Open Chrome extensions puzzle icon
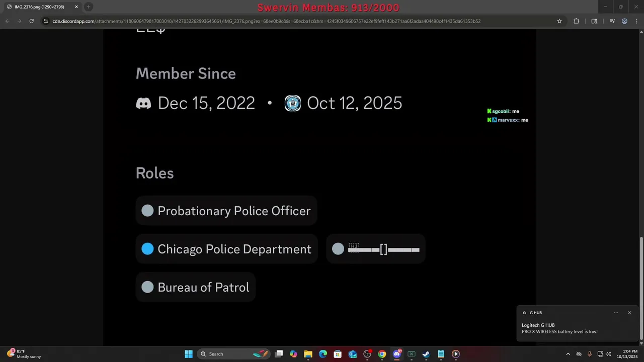 pyautogui.click(x=576, y=21)
